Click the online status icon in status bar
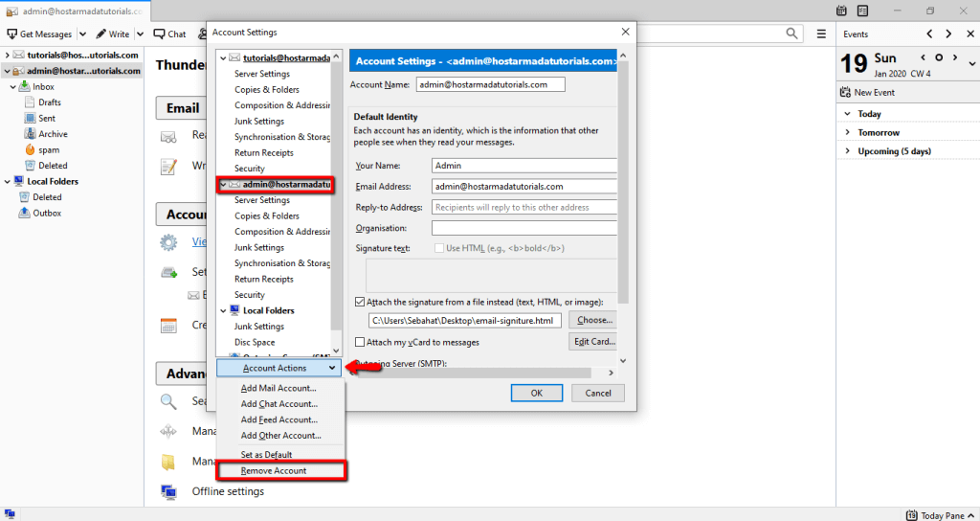The width and height of the screenshot is (980, 521). tap(10, 514)
